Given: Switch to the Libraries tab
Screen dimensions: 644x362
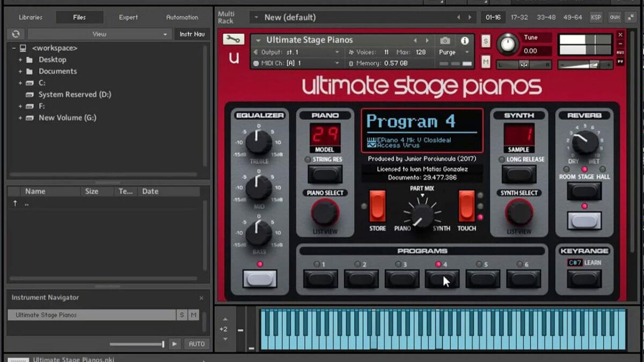Looking at the screenshot, I should point(30,17).
